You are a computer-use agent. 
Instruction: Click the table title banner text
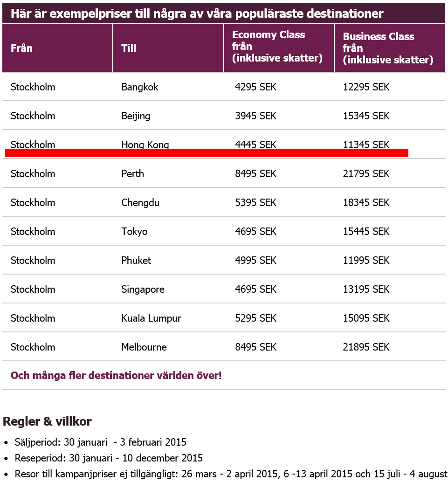click(x=197, y=14)
